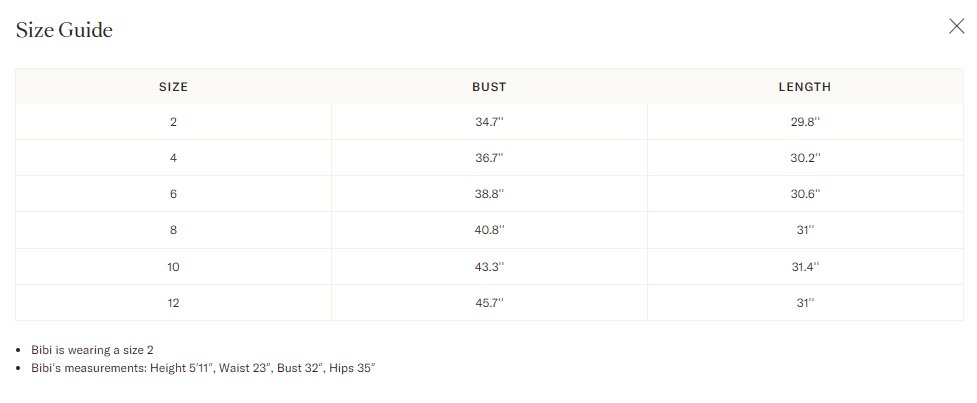Click the 38.8'' bust value
Image resolution: width=977 pixels, height=403 pixels.
(x=489, y=194)
